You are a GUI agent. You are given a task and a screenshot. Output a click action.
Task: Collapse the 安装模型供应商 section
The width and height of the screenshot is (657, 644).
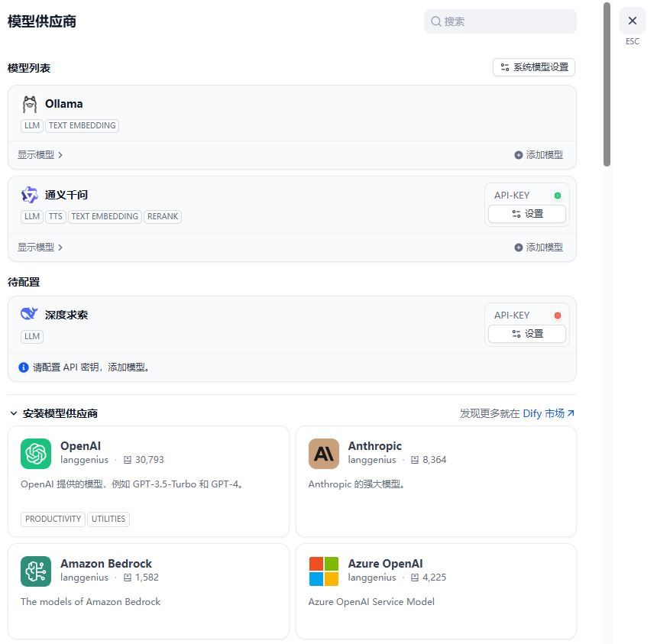[x=14, y=413]
